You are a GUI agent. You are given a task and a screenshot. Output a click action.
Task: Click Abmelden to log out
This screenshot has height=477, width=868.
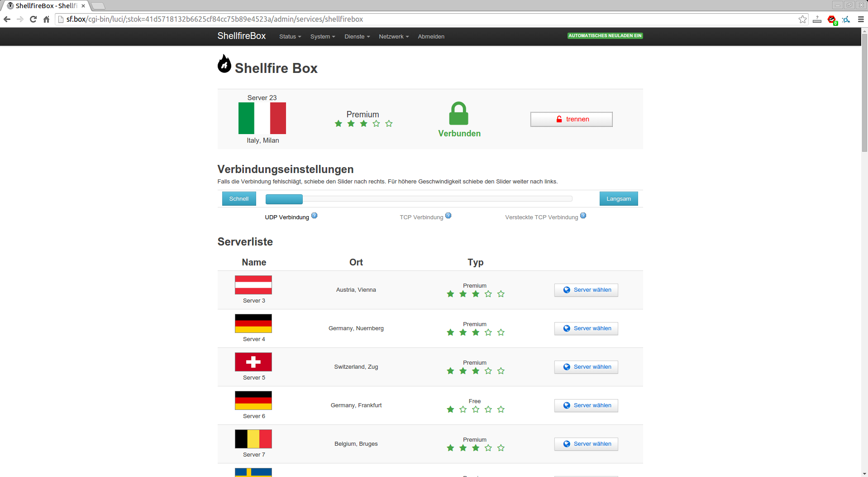click(431, 37)
